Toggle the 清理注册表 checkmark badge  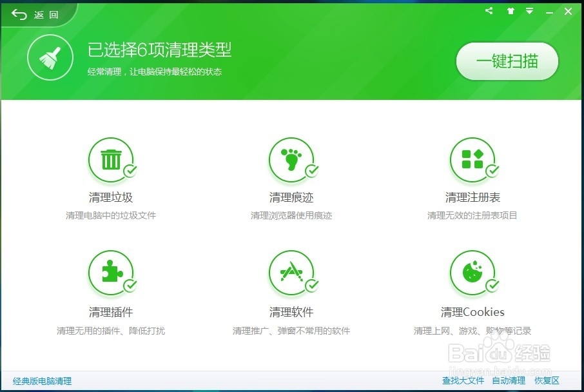tap(492, 171)
